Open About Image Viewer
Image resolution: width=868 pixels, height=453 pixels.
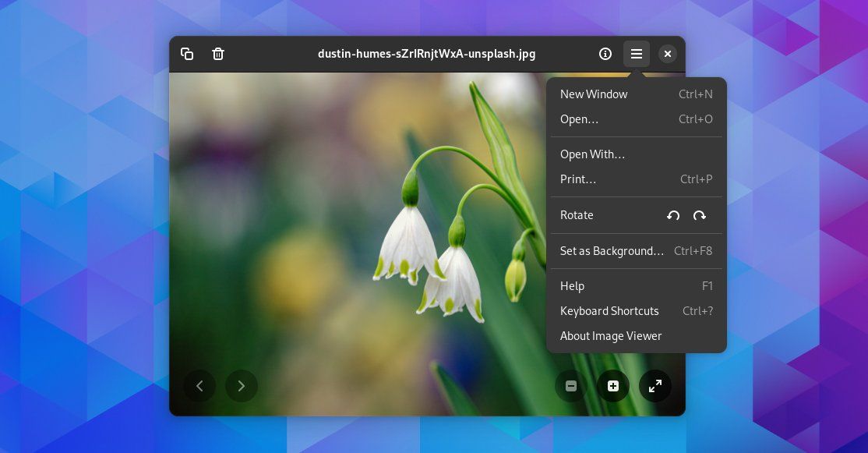(x=611, y=336)
